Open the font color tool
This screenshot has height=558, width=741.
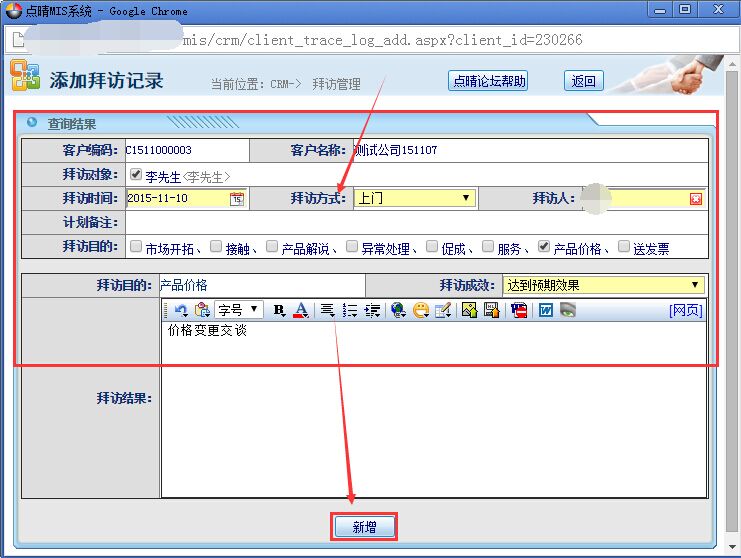[x=300, y=310]
